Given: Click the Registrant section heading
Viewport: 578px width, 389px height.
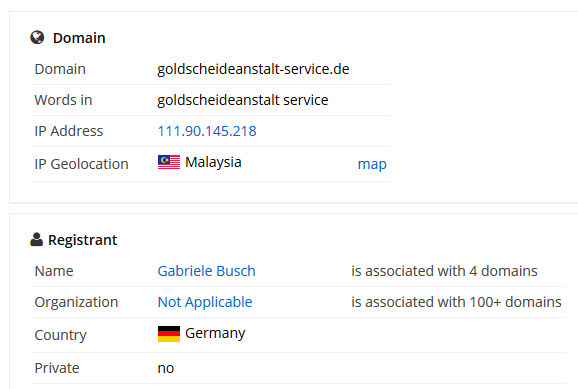Looking at the screenshot, I should coord(83,240).
